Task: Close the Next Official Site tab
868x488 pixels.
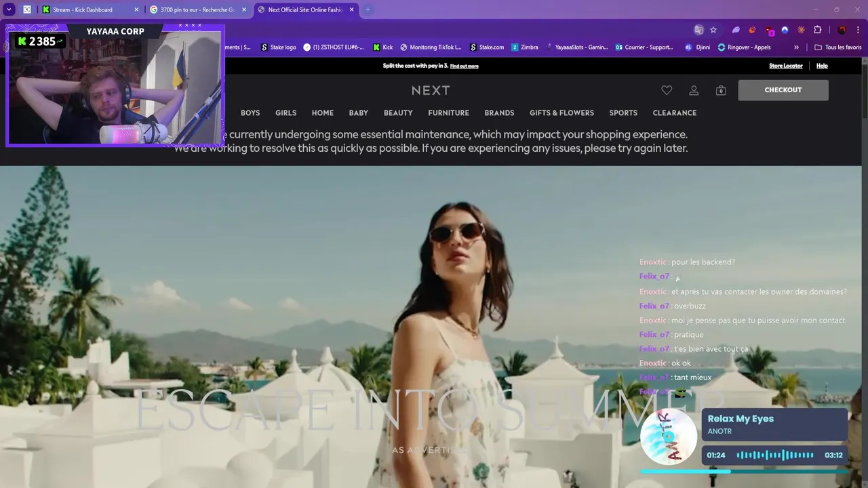Action: [x=352, y=9]
